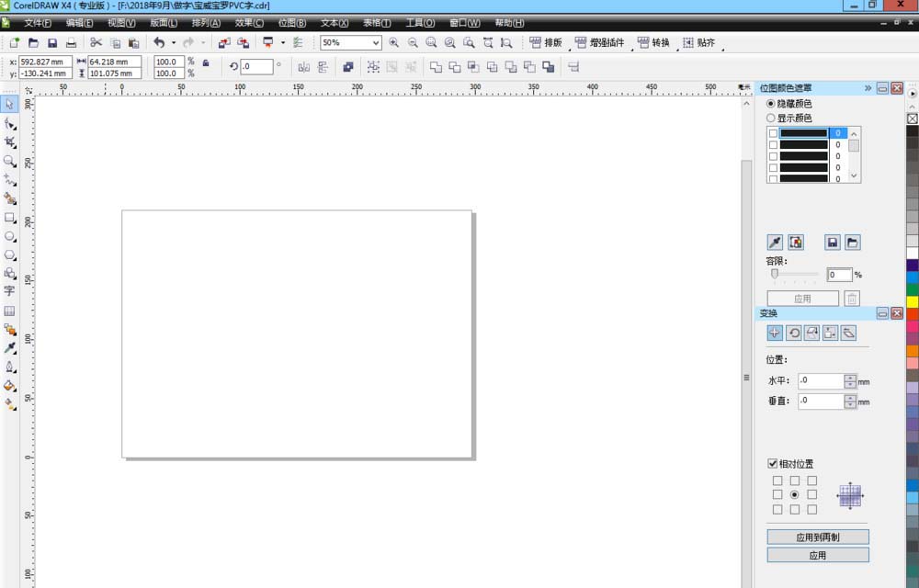
Task: Open the application launcher dropdown arrow
Action: (282, 43)
